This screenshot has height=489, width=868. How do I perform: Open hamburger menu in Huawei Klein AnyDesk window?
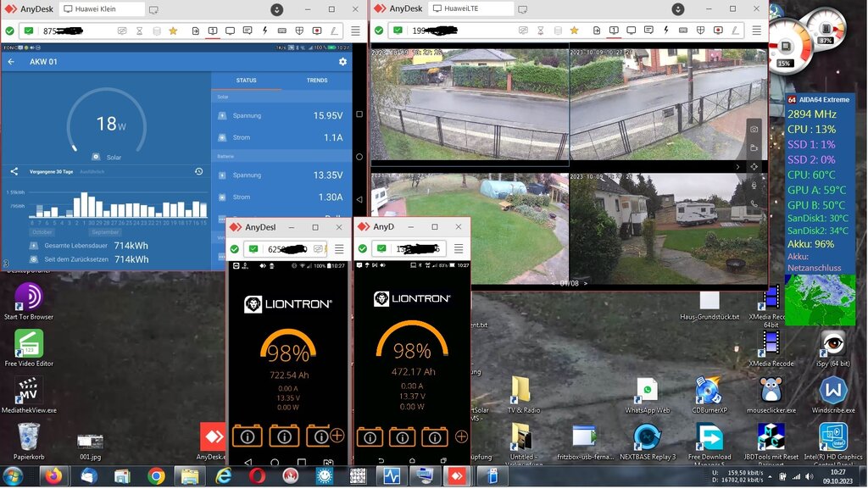[x=355, y=31]
